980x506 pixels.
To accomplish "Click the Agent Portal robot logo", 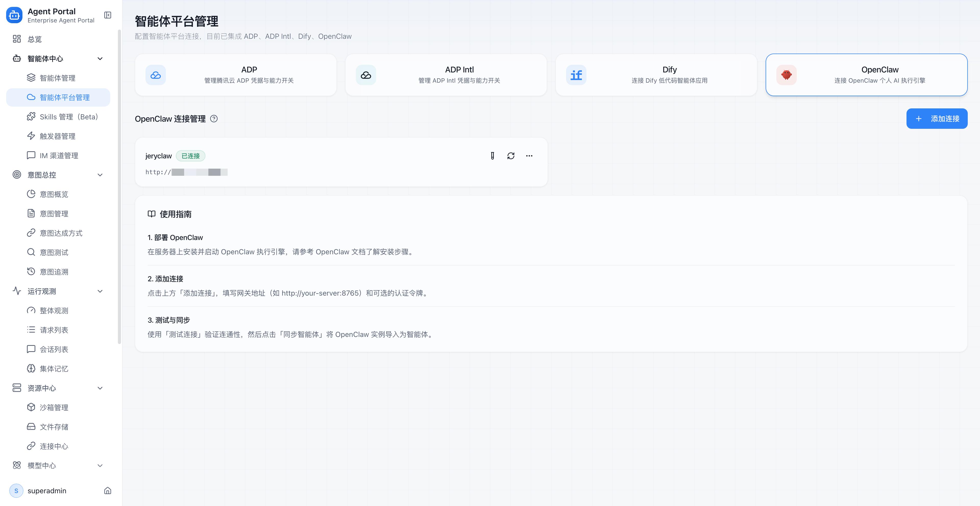I will 14,15.
